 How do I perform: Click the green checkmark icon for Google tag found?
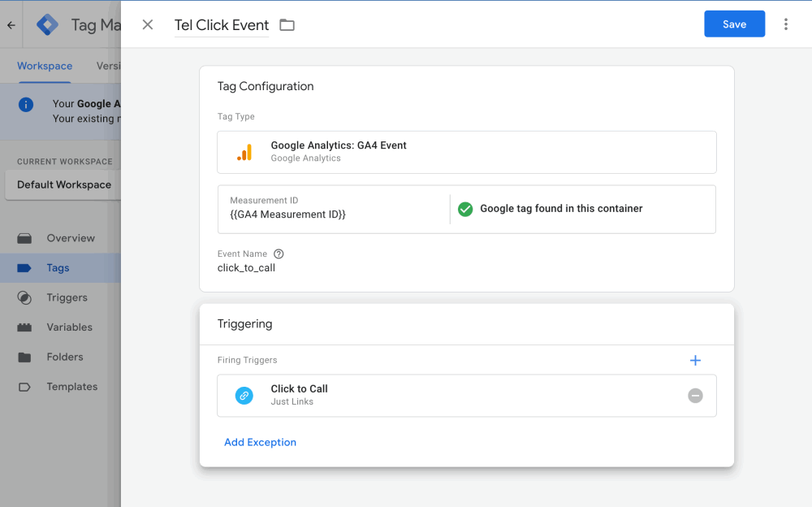465,209
